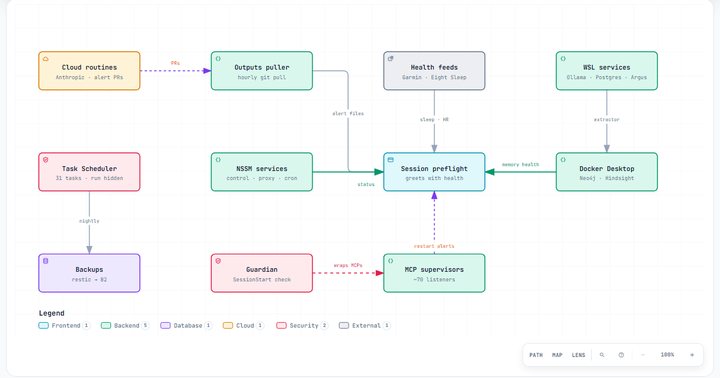Zoom out with the minus button
Image resolution: width=720 pixels, height=378 pixels.
coord(643,355)
